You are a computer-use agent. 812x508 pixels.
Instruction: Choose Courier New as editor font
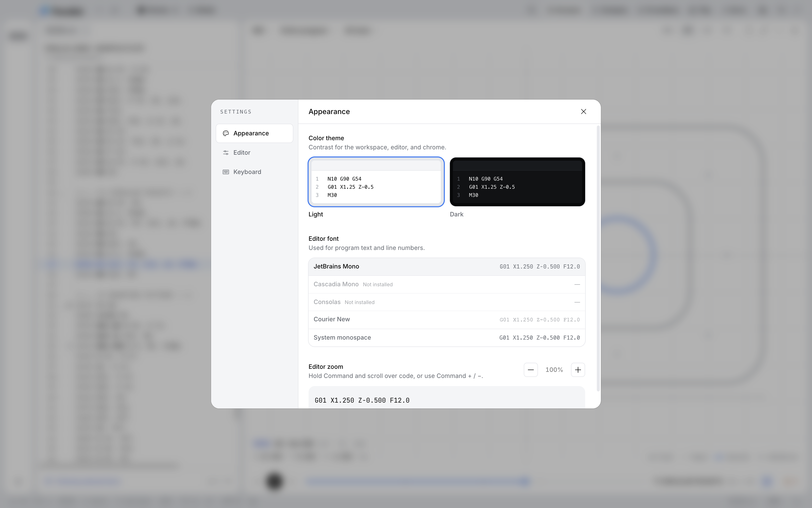(447, 320)
